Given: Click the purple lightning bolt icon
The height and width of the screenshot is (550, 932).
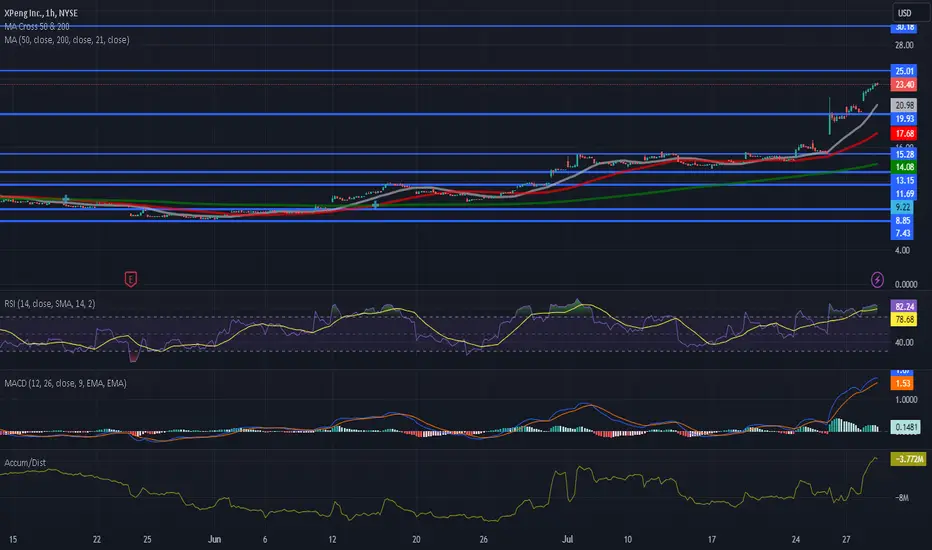Looking at the screenshot, I should pyautogui.click(x=877, y=279).
